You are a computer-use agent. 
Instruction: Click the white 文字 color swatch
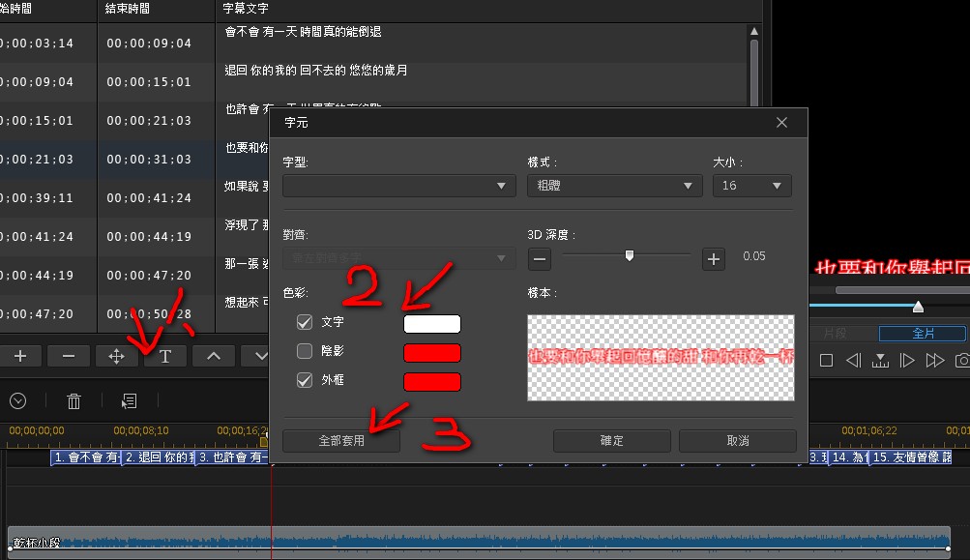click(x=431, y=324)
